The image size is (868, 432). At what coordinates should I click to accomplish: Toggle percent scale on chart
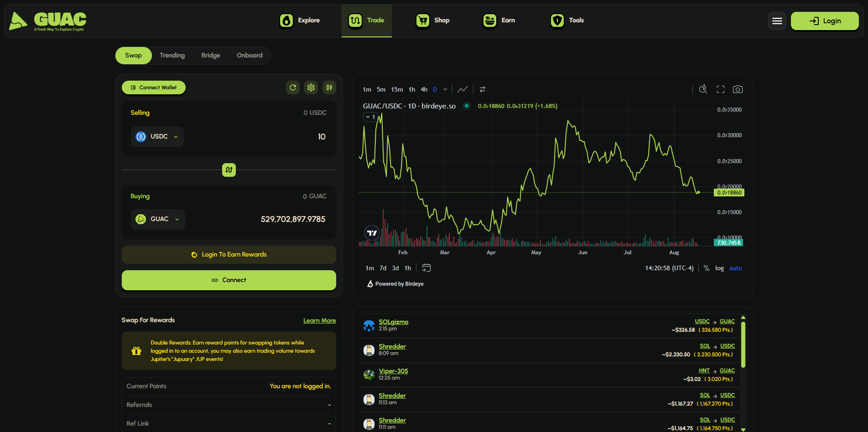(x=706, y=268)
